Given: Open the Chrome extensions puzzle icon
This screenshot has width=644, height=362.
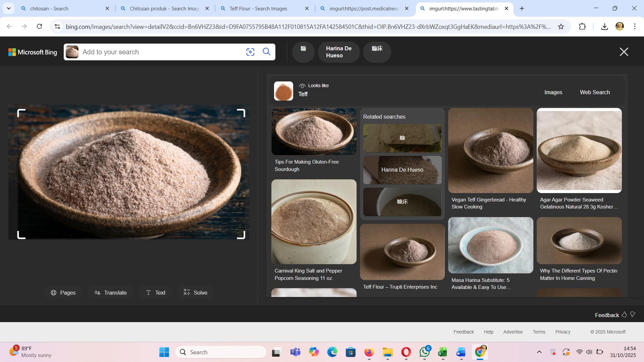Looking at the screenshot, I should [x=582, y=26].
